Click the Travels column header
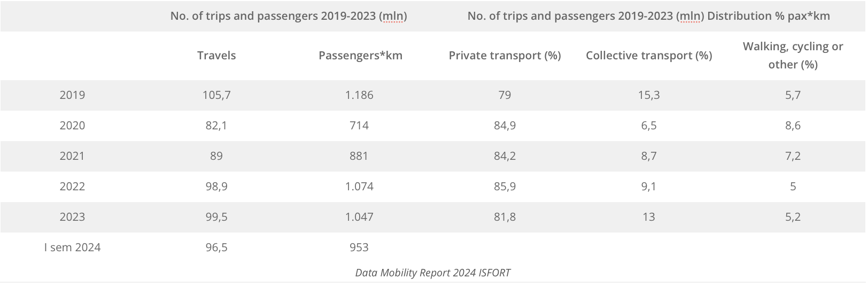 point(216,56)
